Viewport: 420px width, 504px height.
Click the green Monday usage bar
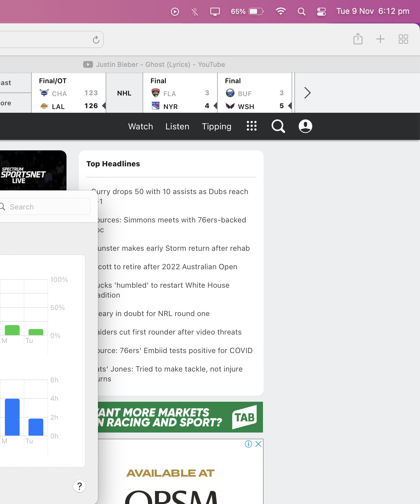coord(12,330)
